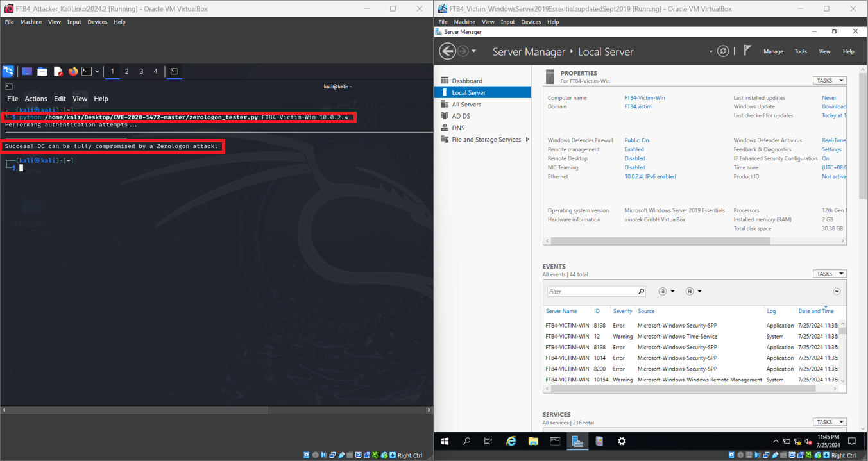
Task: Open File Explorer from Windows taskbar
Action: click(x=532, y=441)
